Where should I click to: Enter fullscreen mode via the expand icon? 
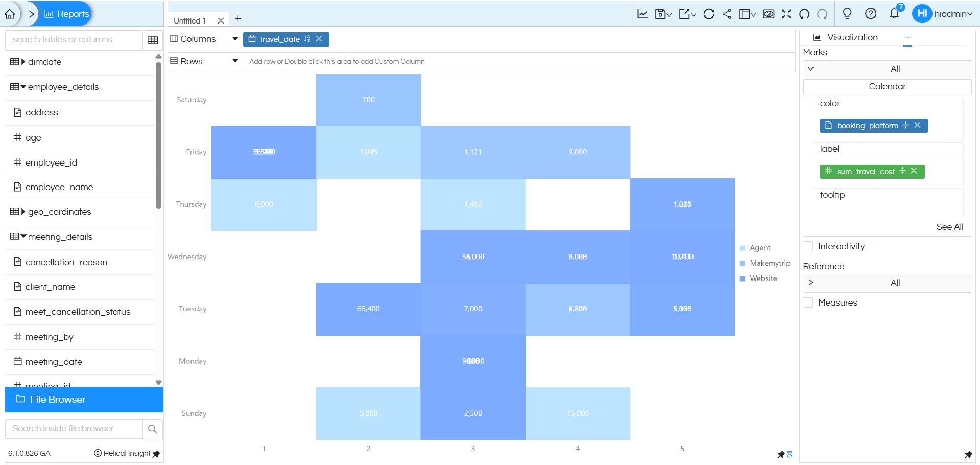(786, 14)
